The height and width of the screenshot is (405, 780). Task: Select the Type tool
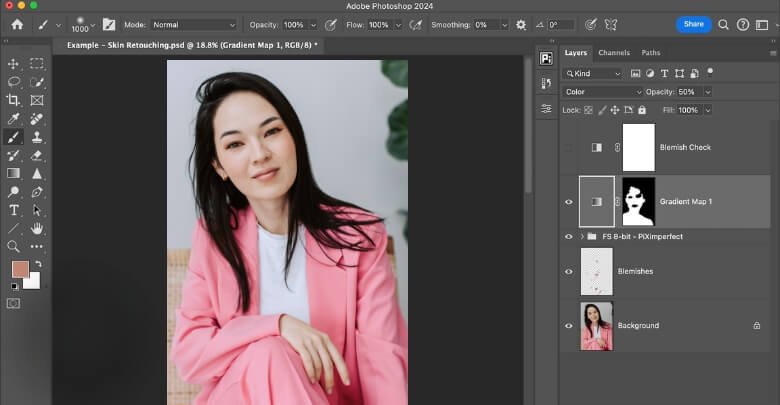pos(14,210)
